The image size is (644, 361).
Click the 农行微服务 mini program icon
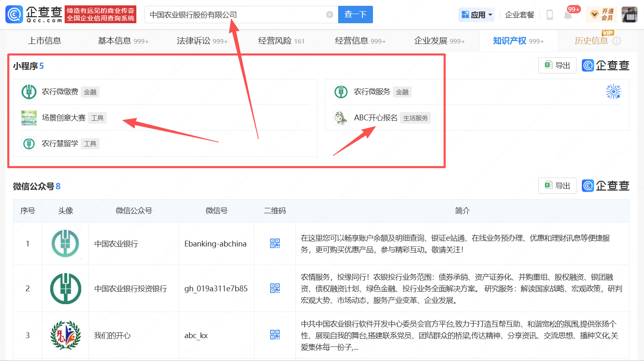point(341,92)
